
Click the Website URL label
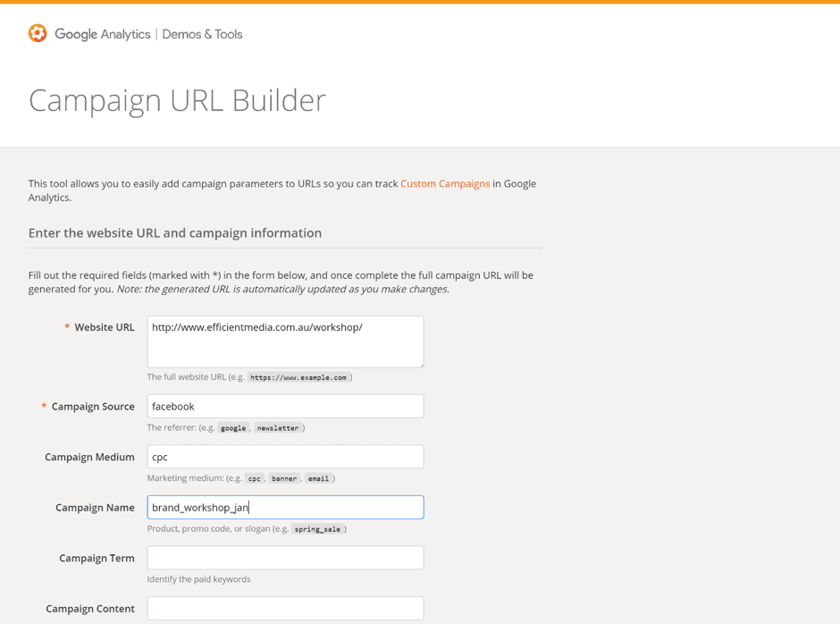point(105,327)
